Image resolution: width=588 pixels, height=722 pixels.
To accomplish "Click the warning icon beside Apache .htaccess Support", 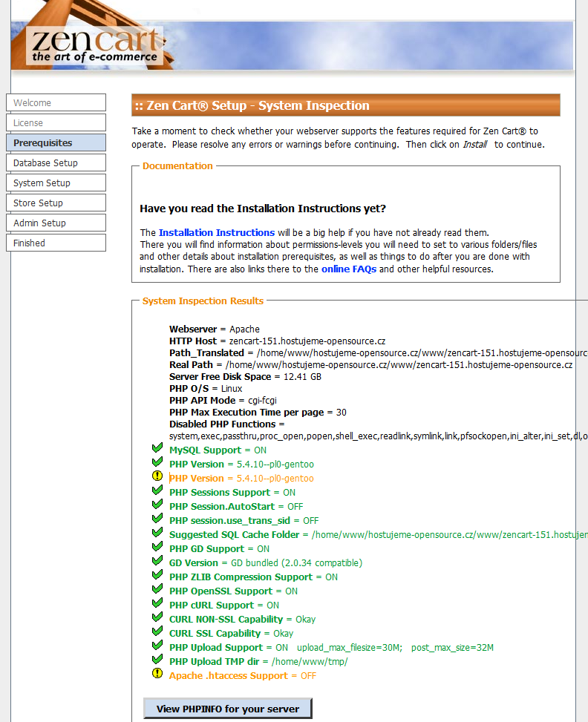I will click(157, 674).
